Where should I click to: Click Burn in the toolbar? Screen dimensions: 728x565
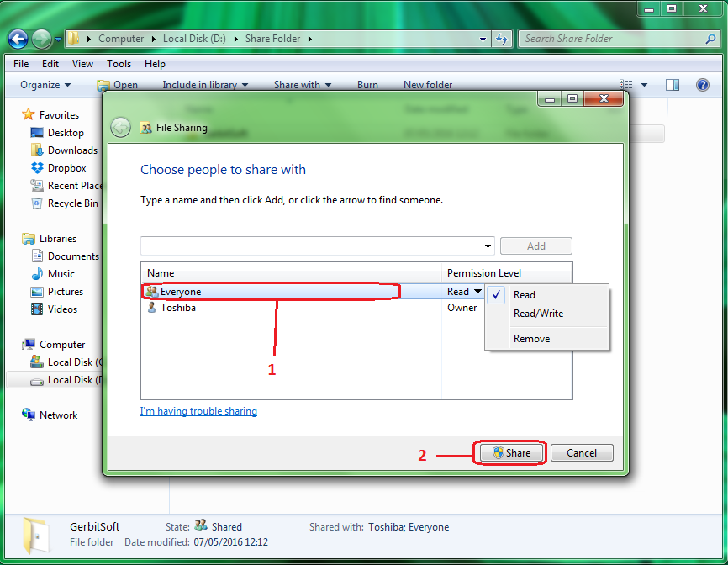coord(367,85)
